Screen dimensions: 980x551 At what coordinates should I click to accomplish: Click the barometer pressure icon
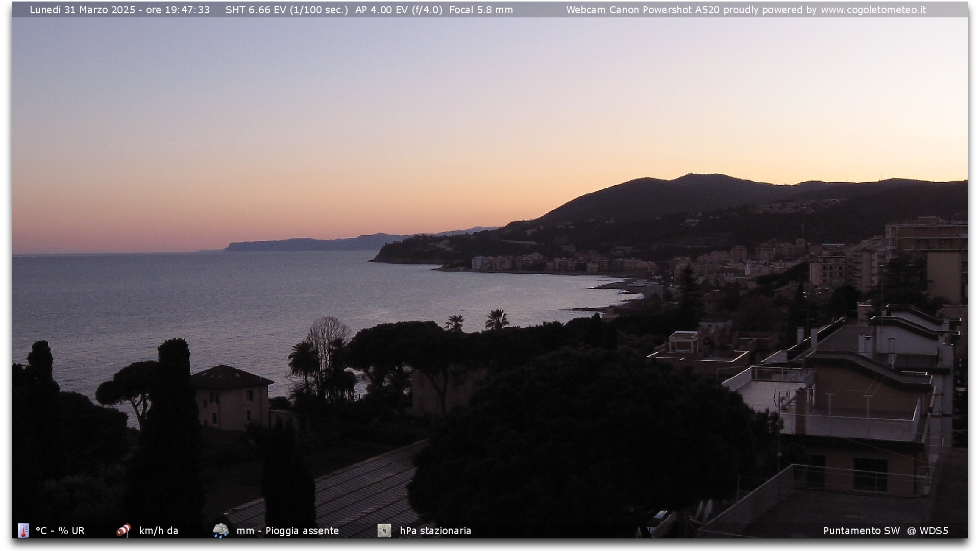384,531
